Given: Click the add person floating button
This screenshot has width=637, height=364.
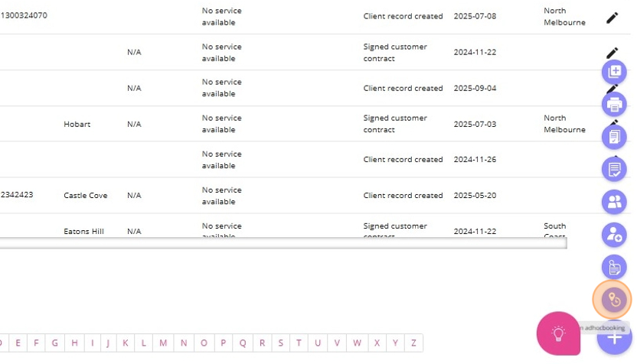Looking at the screenshot, I should click(614, 235).
